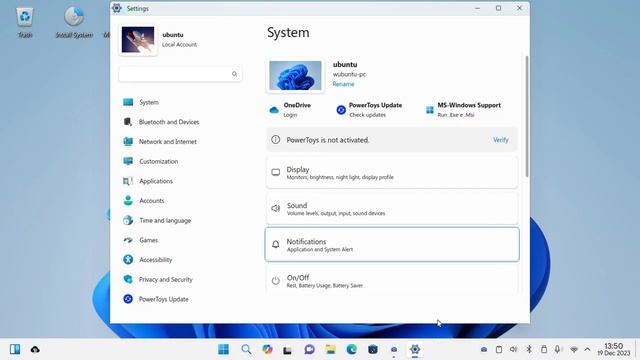Click the On/Off power icon
This screenshot has width=640, height=360.
click(x=276, y=280)
